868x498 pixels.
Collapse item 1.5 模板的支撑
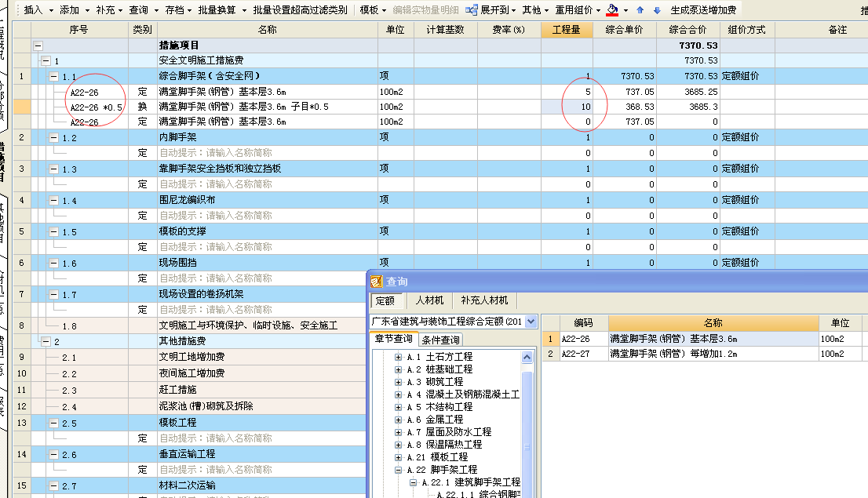(53, 232)
